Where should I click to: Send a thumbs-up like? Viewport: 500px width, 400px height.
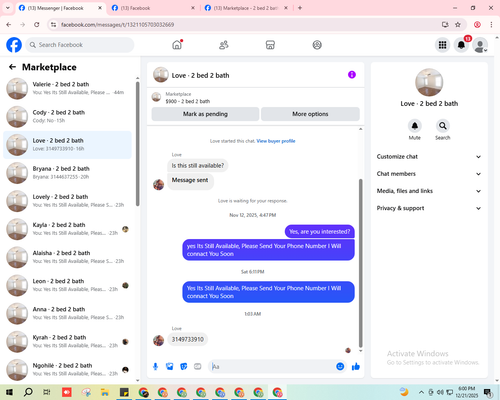click(x=356, y=367)
